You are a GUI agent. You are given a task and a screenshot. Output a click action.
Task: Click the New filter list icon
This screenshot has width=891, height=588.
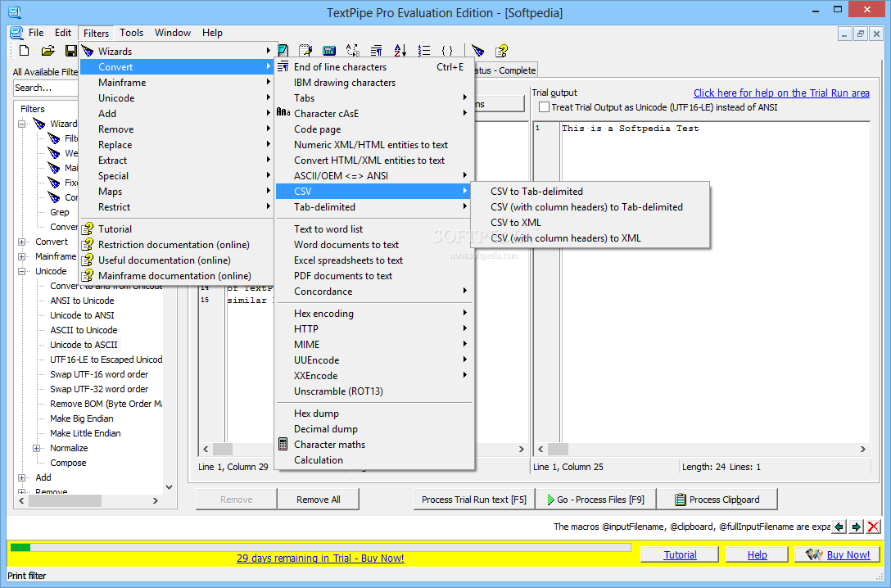tap(24, 51)
